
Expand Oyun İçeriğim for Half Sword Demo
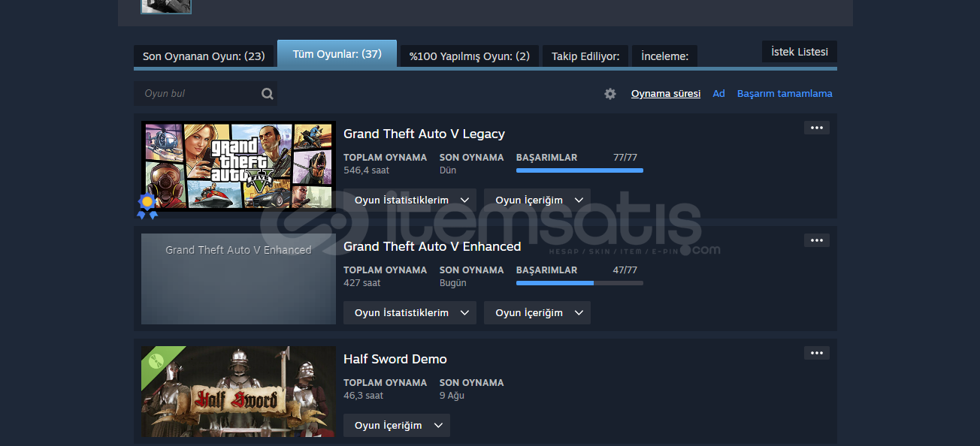pyautogui.click(x=397, y=425)
